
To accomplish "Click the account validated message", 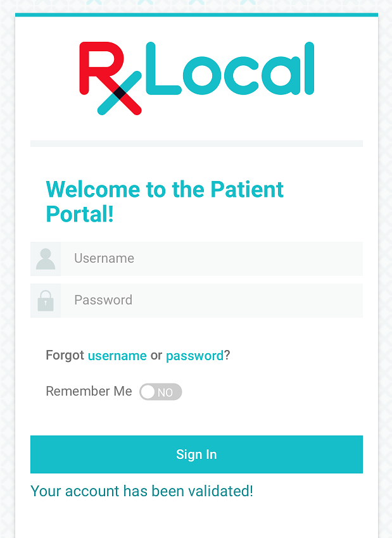I will click(x=142, y=491).
